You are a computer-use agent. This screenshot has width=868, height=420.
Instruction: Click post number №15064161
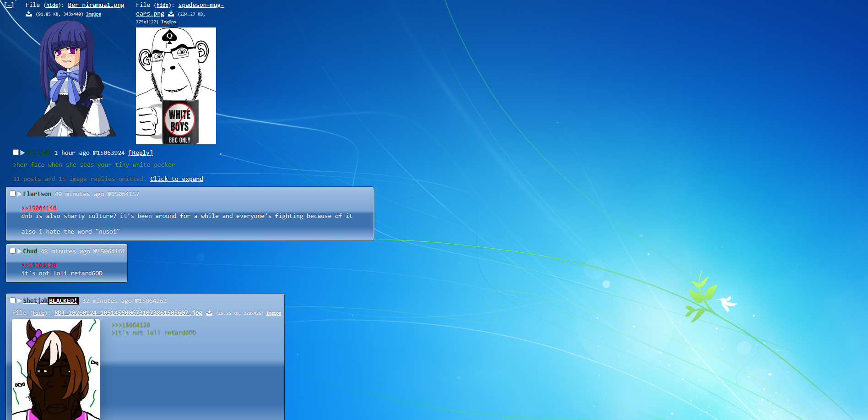109,251
